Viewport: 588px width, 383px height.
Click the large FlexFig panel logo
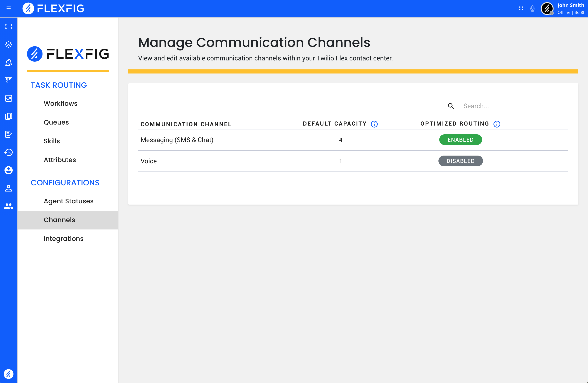coord(68,54)
